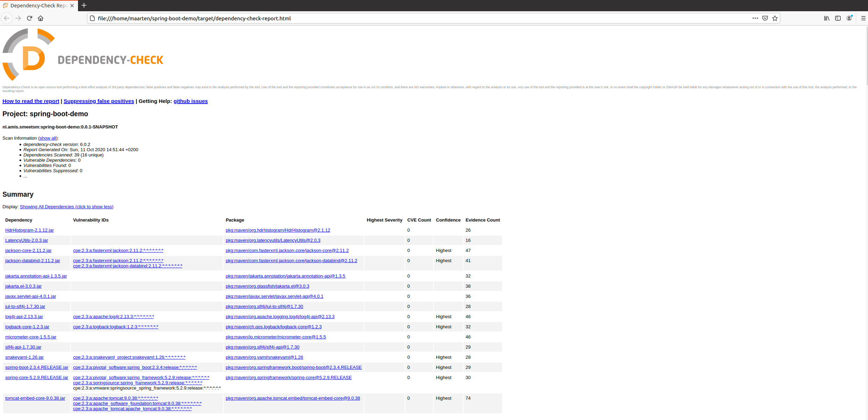Image resolution: width=868 pixels, height=420 pixels.
Task: Click the browser reload button
Action: click(x=29, y=18)
